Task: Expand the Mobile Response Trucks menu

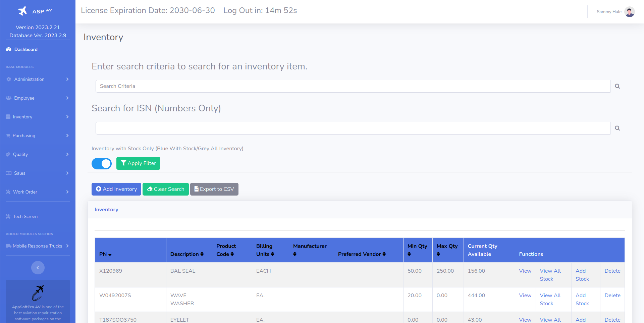Action: coord(38,246)
